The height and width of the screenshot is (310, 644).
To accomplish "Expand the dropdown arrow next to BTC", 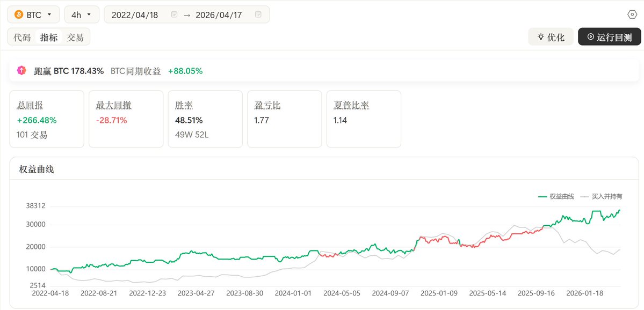I will tap(48, 14).
